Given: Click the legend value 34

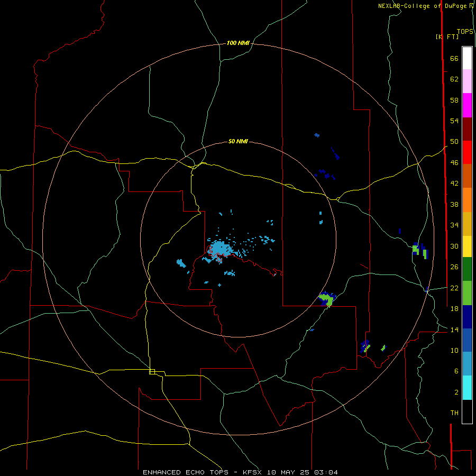Looking at the screenshot, I should coord(454,225).
